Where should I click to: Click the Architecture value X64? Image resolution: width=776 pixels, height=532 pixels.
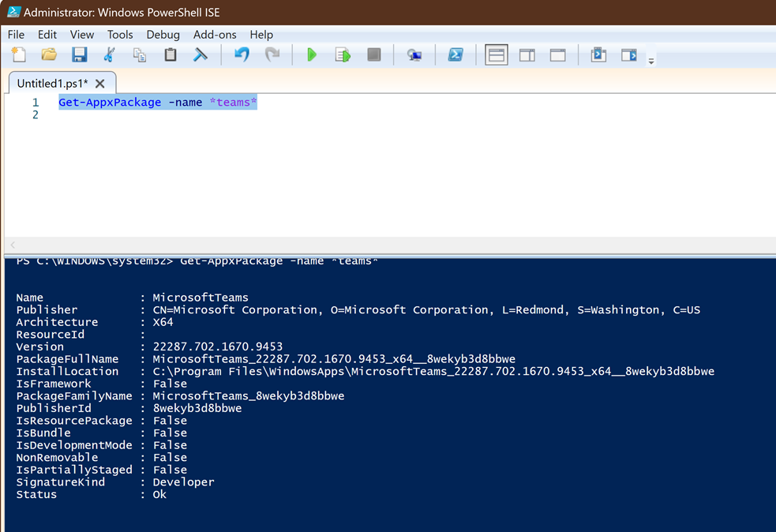click(x=163, y=322)
